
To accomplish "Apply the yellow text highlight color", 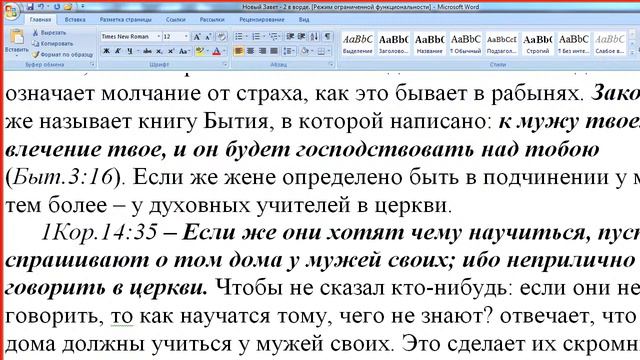I will [x=200, y=51].
